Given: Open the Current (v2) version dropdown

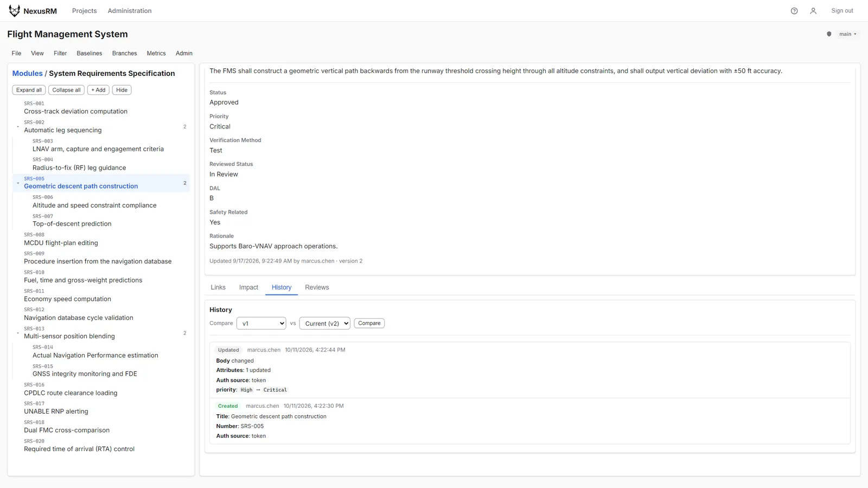Looking at the screenshot, I should [x=325, y=323].
